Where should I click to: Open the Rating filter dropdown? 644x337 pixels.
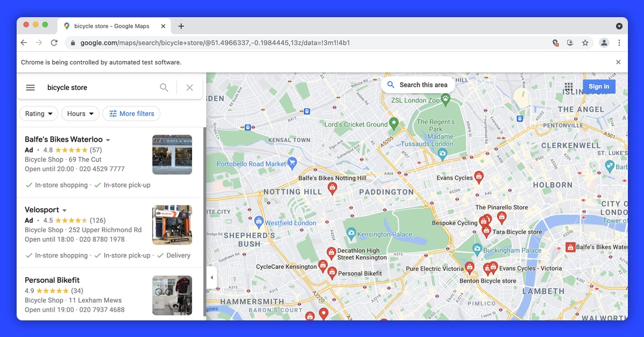pos(39,114)
